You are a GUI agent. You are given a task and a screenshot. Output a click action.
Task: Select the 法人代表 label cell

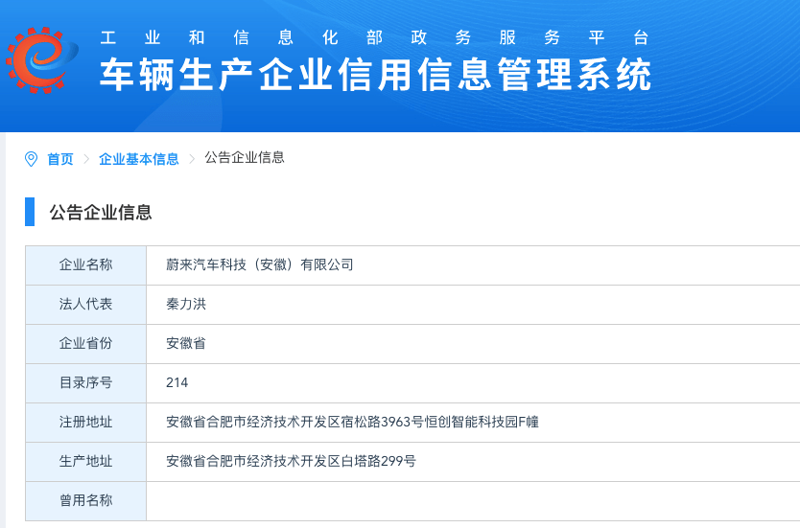coord(86,304)
